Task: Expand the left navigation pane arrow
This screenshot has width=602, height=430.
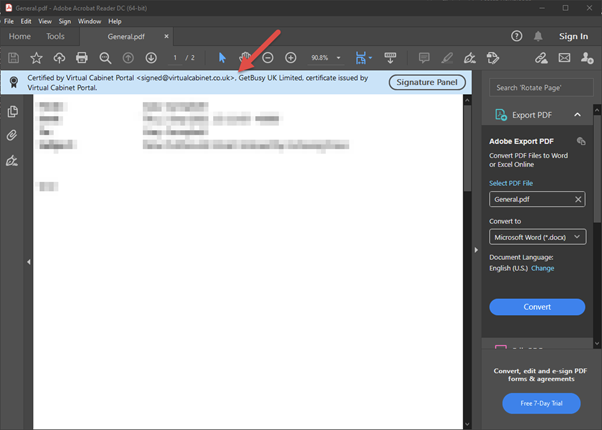Action: click(x=29, y=262)
